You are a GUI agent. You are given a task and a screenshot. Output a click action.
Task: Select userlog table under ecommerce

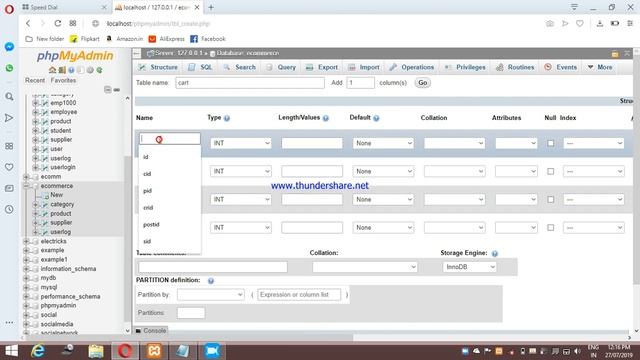pos(60,232)
